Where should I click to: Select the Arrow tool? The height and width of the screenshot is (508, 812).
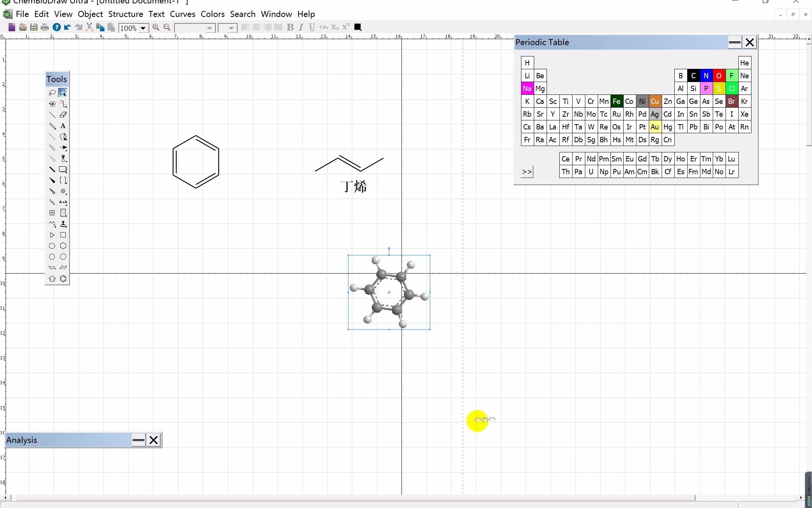[63, 148]
